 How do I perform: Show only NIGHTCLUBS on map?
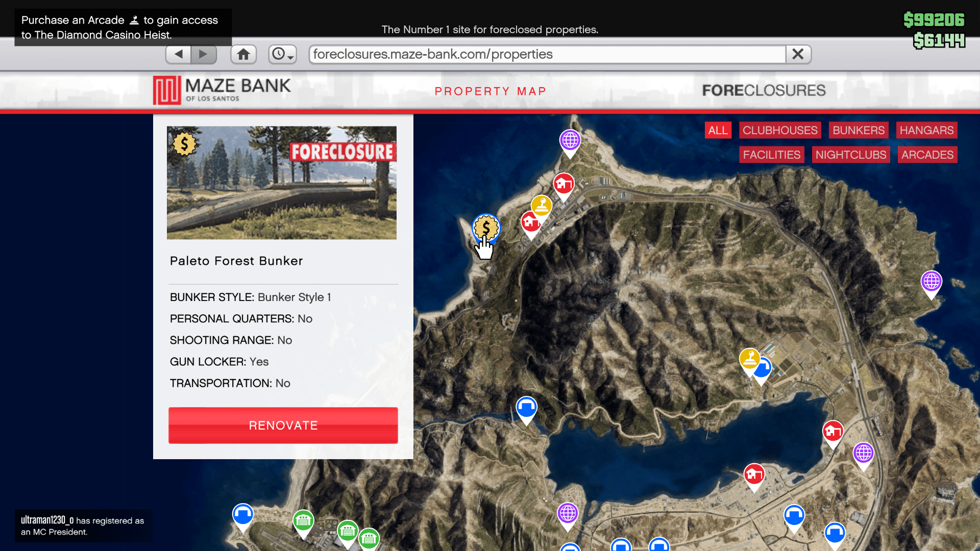pyautogui.click(x=850, y=155)
